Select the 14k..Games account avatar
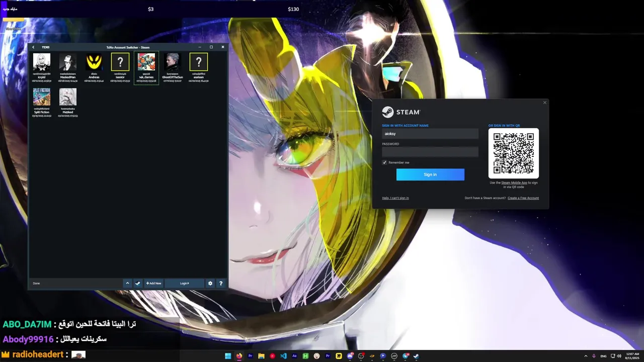 146,62
